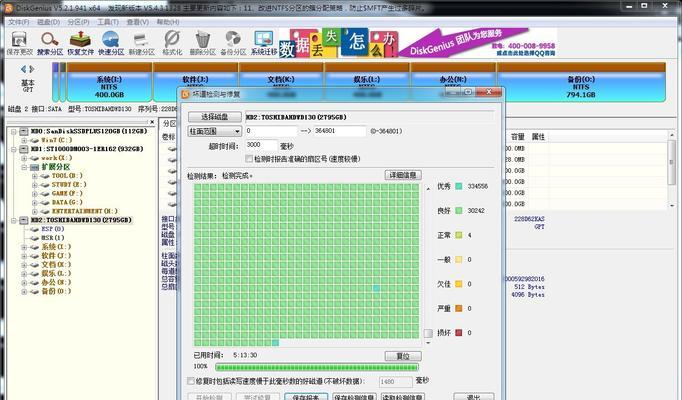
Task: Collapse the HD1 ST1000DM003 disk node
Action: coord(14,149)
